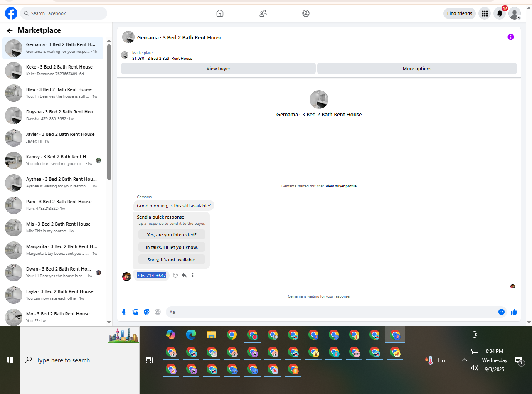Click the 'Good morning, is this still available?' message
Image resolution: width=532 pixels, height=394 pixels.
(x=174, y=205)
